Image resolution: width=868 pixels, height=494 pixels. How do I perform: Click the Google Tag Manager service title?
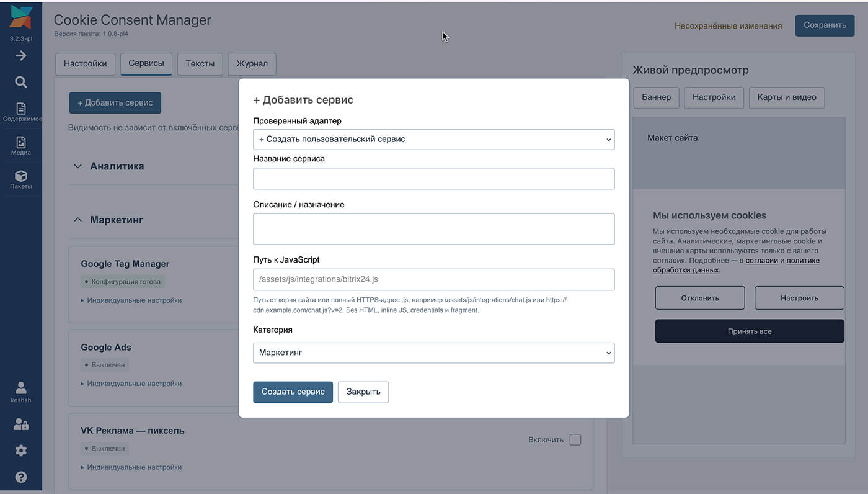pos(125,264)
